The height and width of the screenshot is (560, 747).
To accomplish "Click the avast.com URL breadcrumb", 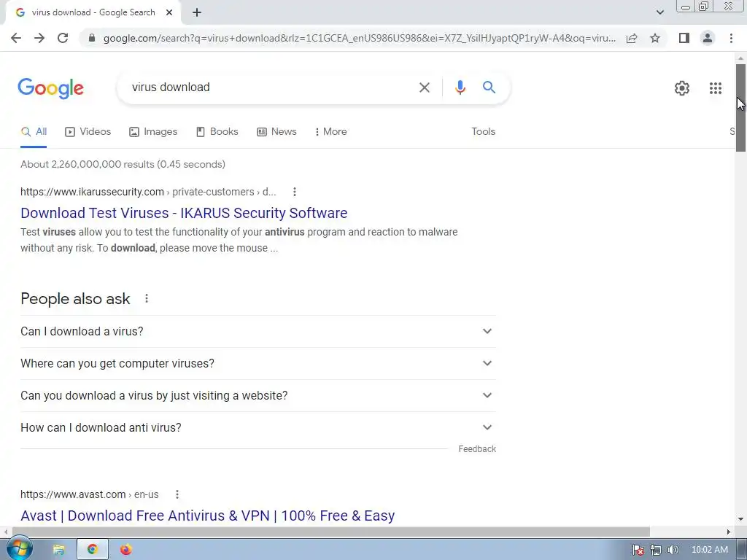I will pos(90,495).
